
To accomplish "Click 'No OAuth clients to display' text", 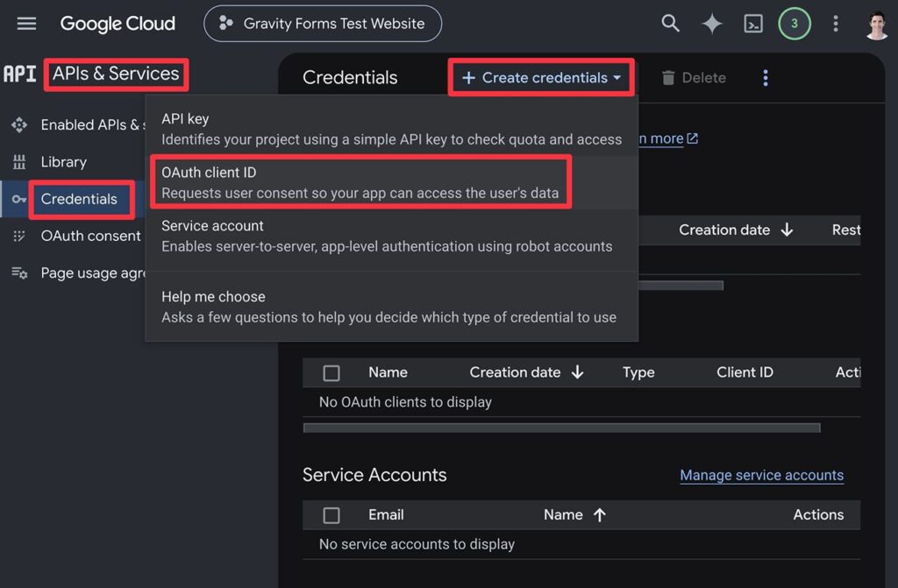I will coord(405,402).
